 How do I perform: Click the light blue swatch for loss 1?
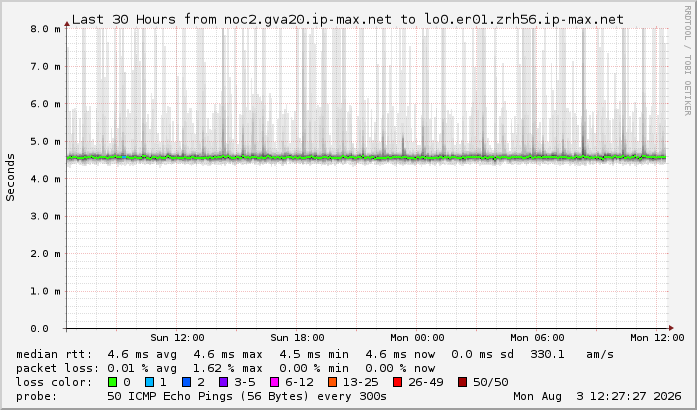149,382
